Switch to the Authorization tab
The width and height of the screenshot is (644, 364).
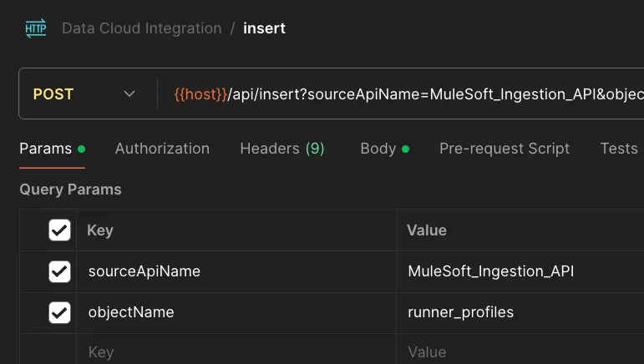tap(162, 149)
